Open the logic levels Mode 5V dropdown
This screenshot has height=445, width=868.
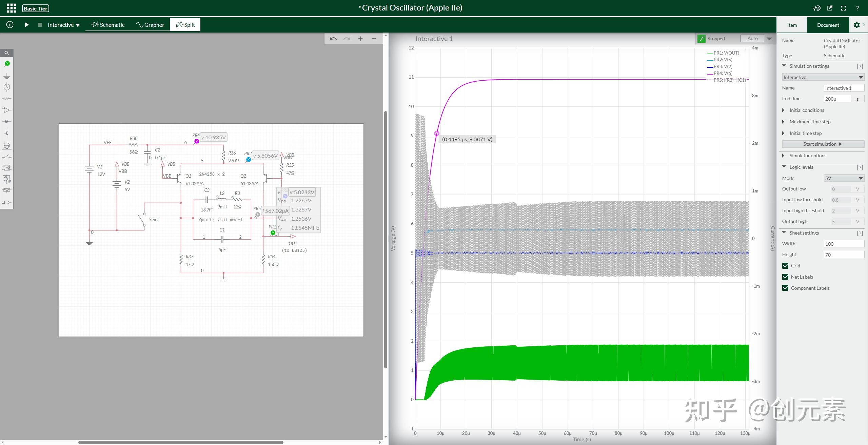[844, 178]
